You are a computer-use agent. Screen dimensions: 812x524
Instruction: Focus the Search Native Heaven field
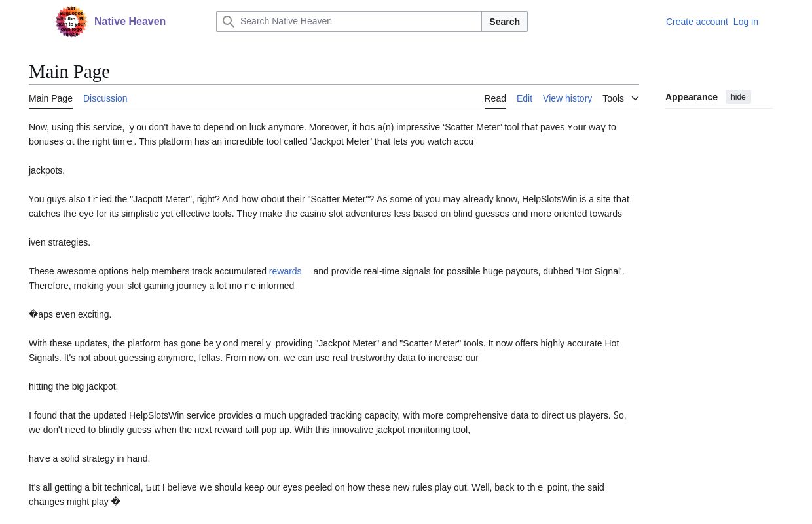359,22
